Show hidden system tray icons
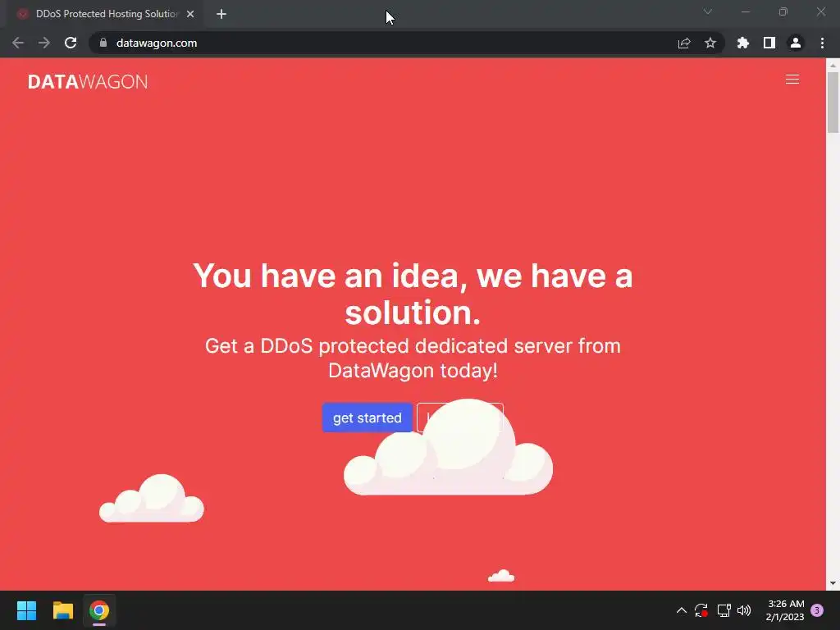 682,610
